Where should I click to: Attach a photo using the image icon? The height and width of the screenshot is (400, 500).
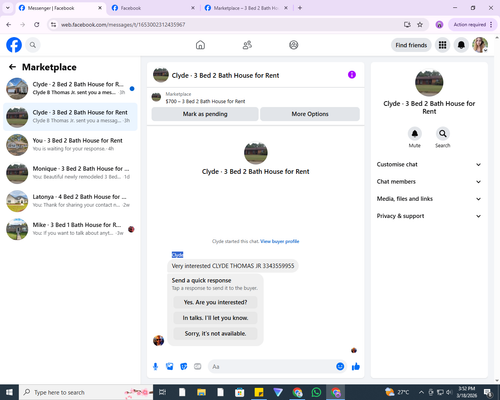pyautogui.click(x=170, y=367)
